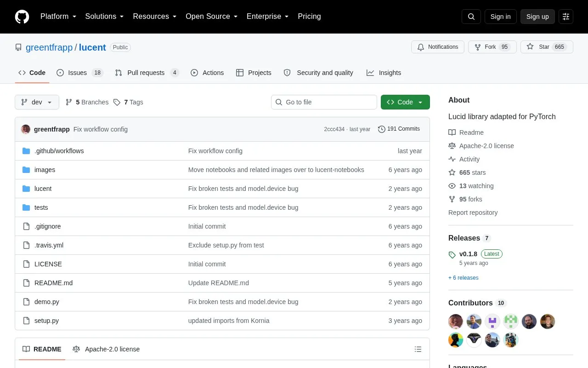Open the 191 Commits history
Screen dimensions: 588x368
(x=399, y=129)
